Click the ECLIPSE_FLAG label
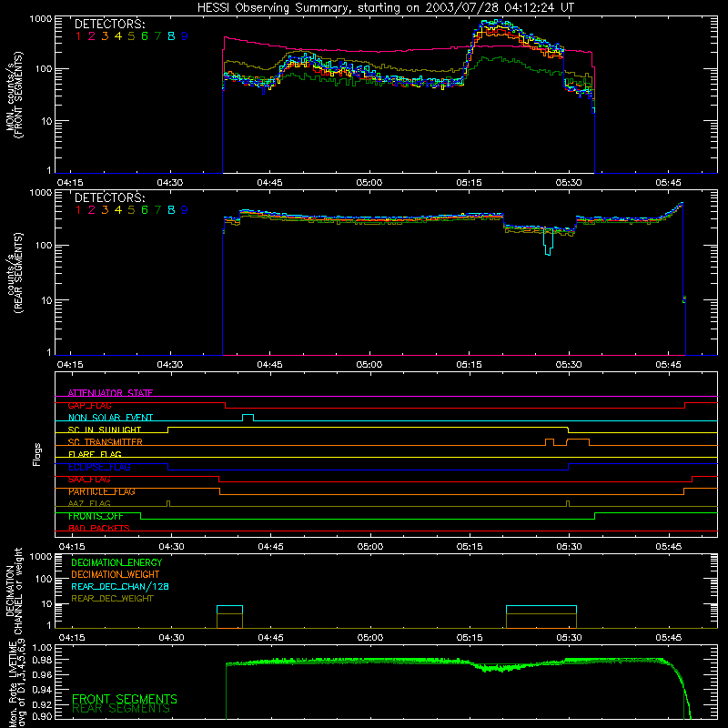The width and height of the screenshot is (728, 728). click(x=99, y=467)
